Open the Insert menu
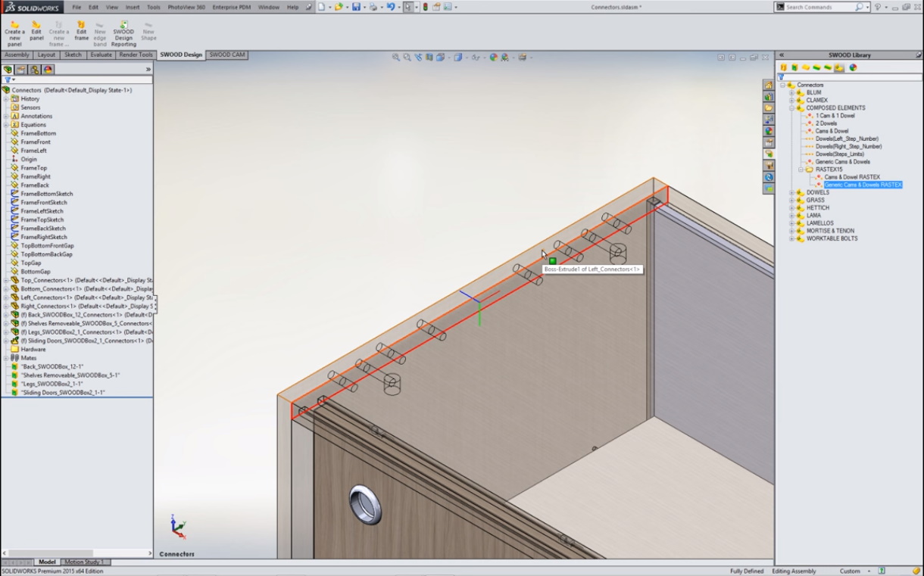This screenshot has height=576, width=924. [133, 7]
